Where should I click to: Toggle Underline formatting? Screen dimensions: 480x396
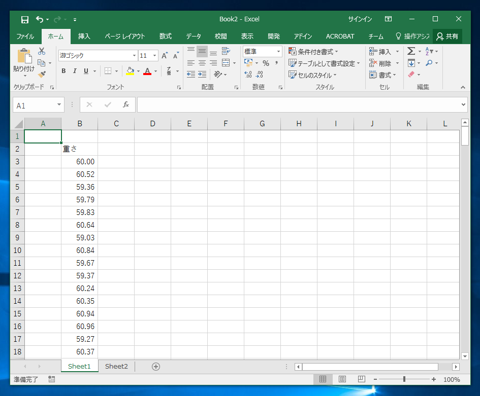86,71
